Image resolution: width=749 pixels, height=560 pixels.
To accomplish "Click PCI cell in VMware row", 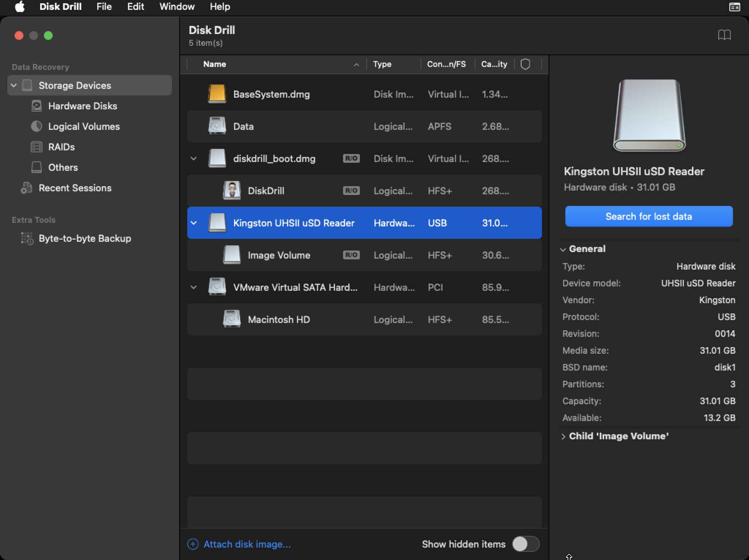I will click(x=435, y=287).
